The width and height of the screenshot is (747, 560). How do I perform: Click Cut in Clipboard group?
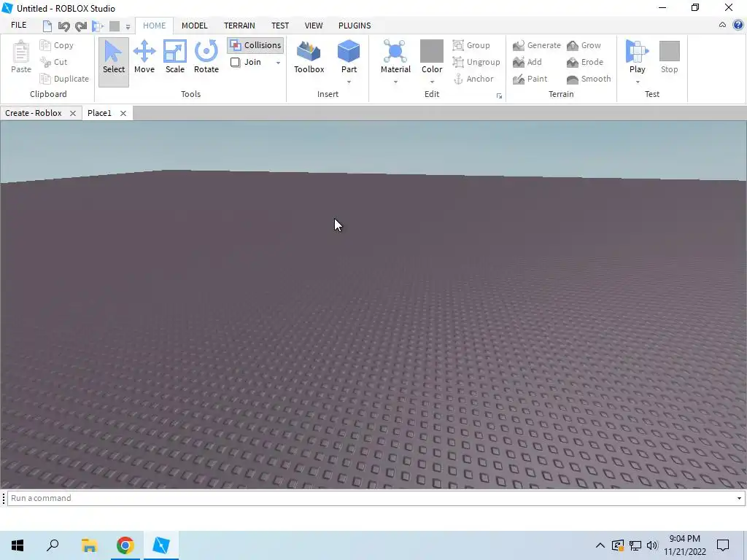tap(54, 62)
